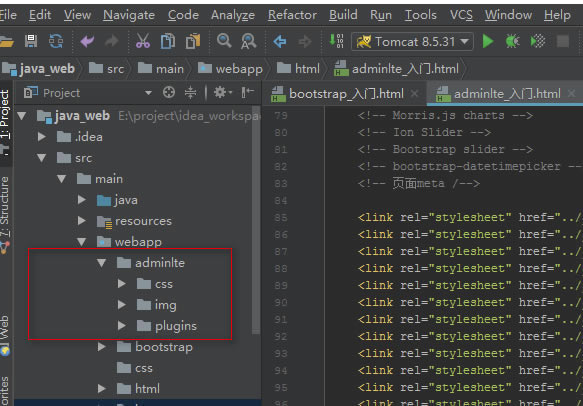This screenshot has height=406, width=583.
Task: Click the Save All toolbar icon
Action: coord(31,41)
